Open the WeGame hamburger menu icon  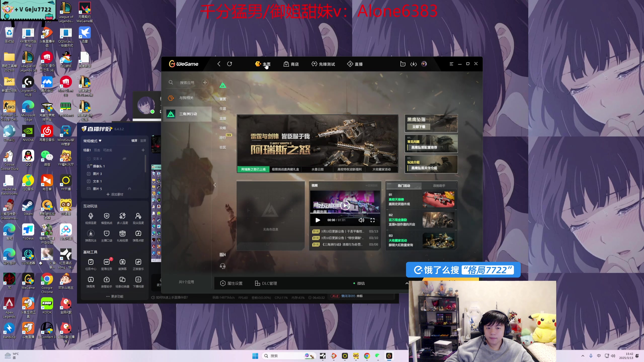[451, 64]
